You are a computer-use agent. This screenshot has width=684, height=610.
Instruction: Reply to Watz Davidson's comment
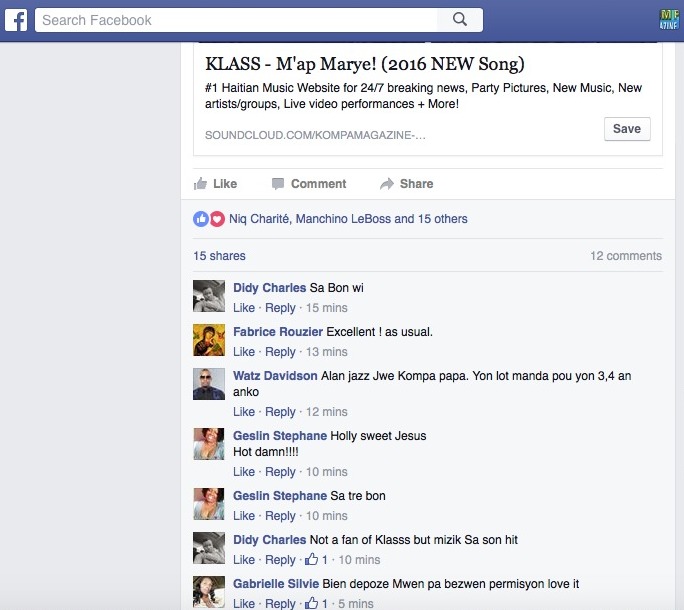(280, 412)
